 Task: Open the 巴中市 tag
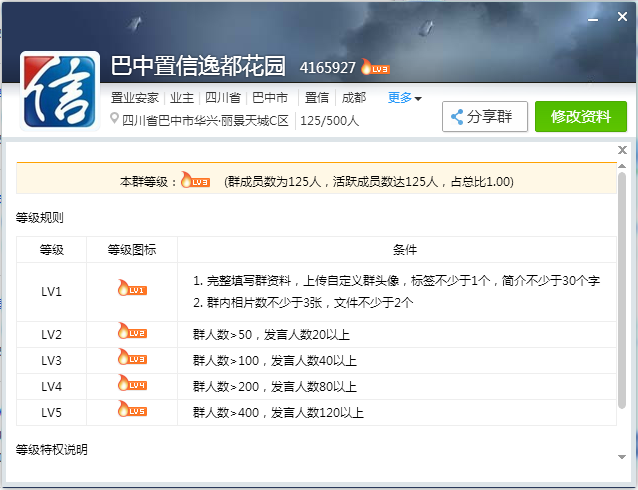[x=269, y=98]
